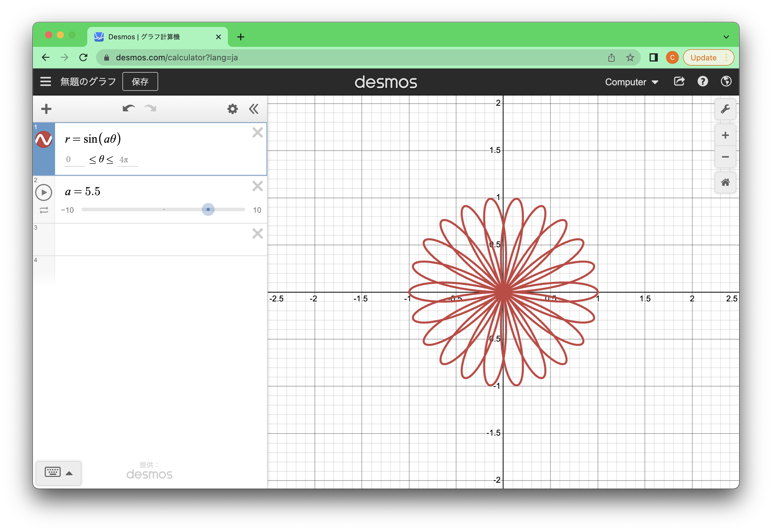The image size is (772, 532).
Task: Open the Chrome profile avatar C
Action: [672, 58]
